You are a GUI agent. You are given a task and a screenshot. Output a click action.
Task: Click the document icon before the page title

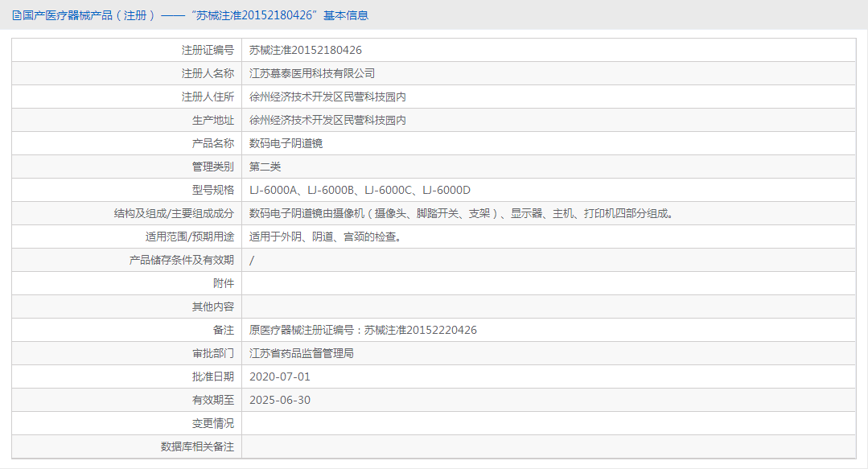coord(16,15)
